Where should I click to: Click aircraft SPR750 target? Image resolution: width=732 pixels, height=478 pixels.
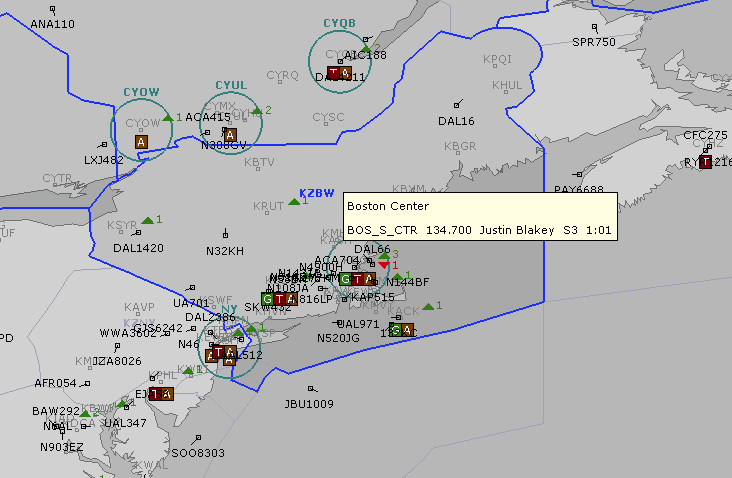click(x=594, y=28)
